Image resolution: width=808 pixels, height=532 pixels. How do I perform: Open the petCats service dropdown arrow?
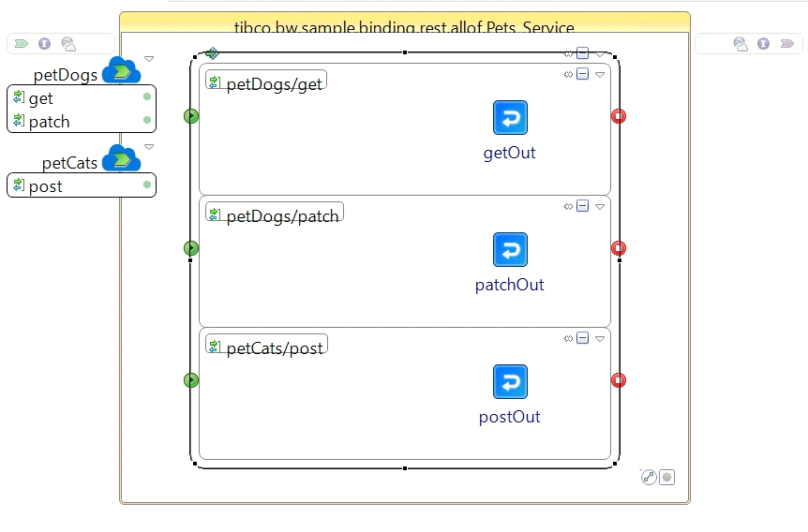149,147
